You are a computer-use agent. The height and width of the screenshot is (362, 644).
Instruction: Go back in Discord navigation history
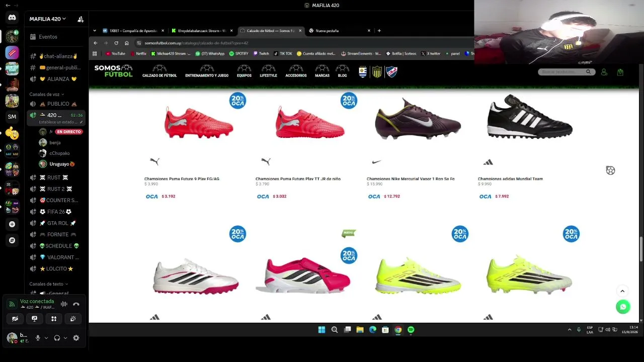(x=8, y=6)
